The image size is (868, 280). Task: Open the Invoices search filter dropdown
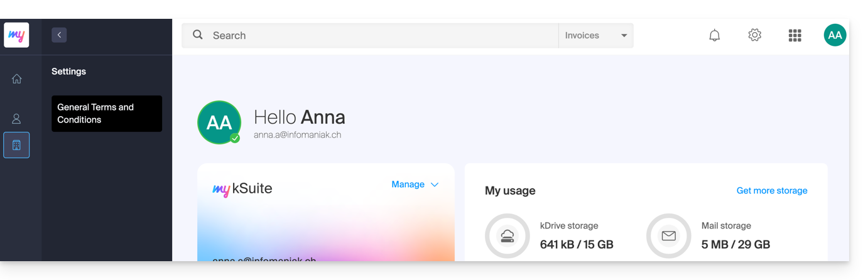pyautogui.click(x=595, y=36)
